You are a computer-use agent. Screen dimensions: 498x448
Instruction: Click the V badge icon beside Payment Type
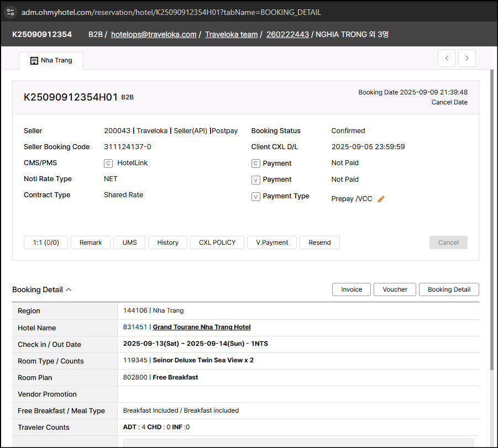255,196
